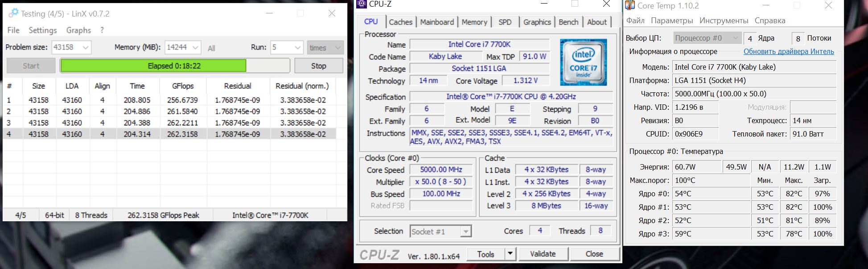Click the CPU-Z app icon in title bar
The width and height of the screenshot is (868, 269).
click(x=362, y=4)
